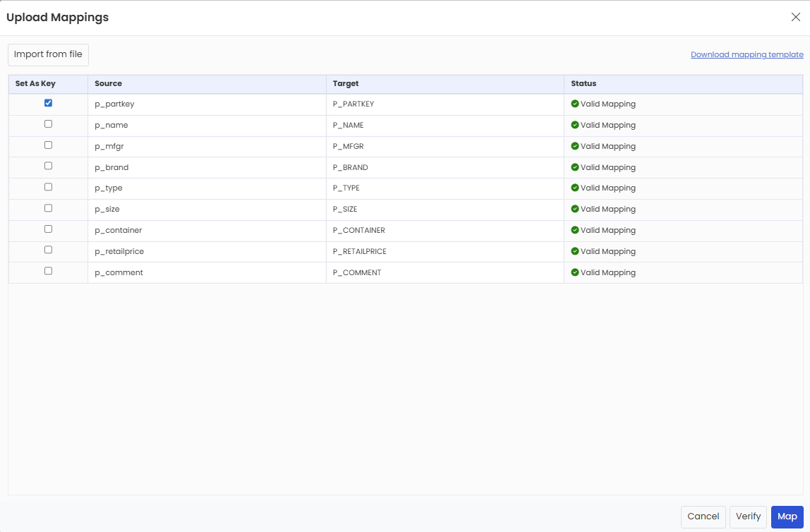Click the green check icon for P_CONTAINER
This screenshot has height=532, width=810.
pos(575,230)
